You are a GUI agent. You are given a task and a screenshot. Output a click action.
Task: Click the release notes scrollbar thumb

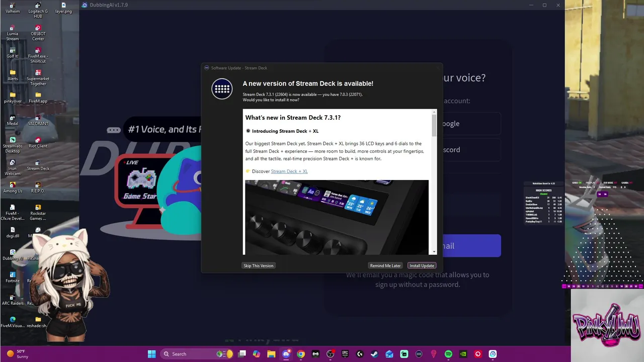click(434, 126)
